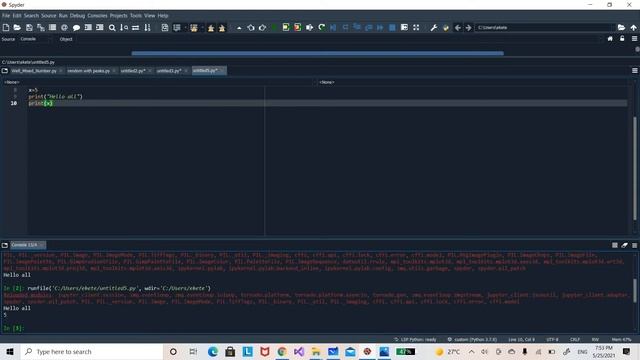Viewport: 640px width, 360px height.
Task: Create a new file with toolbar icon
Action: coord(6,27)
